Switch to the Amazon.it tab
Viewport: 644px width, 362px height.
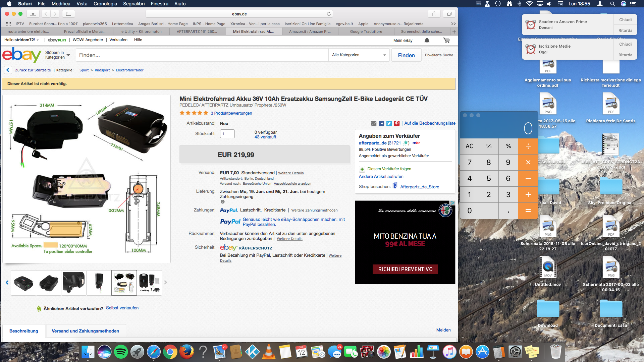[310, 32]
